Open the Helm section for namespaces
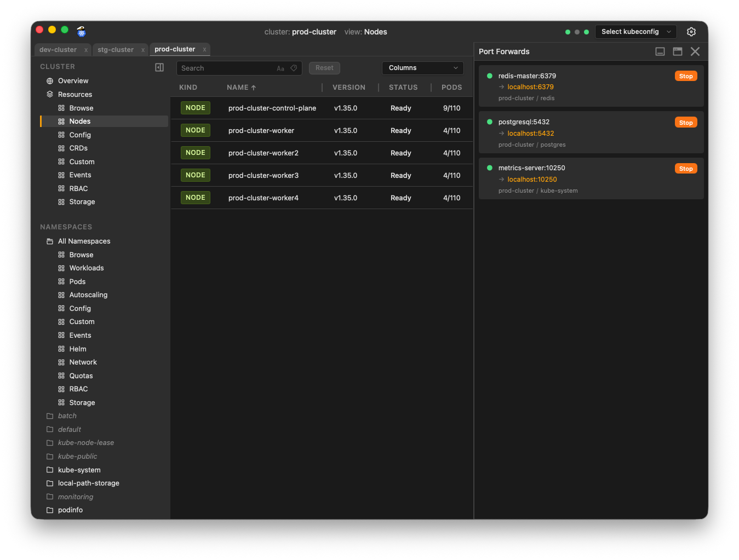 coord(78,349)
